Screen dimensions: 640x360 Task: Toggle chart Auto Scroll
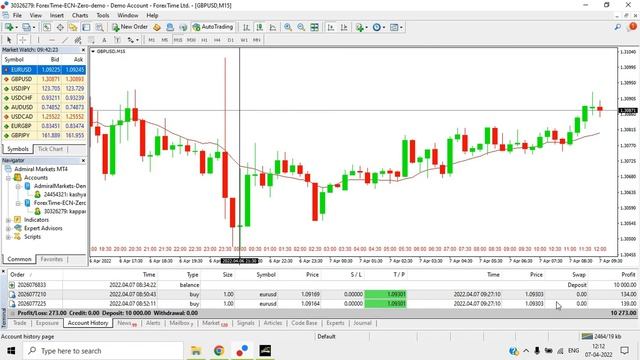click(x=331, y=27)
